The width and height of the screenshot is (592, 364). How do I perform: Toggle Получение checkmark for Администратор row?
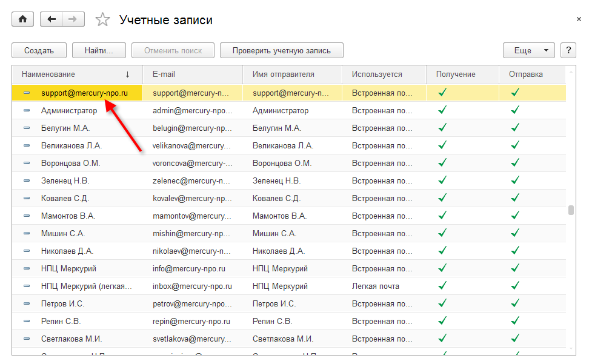coord(442,110)
